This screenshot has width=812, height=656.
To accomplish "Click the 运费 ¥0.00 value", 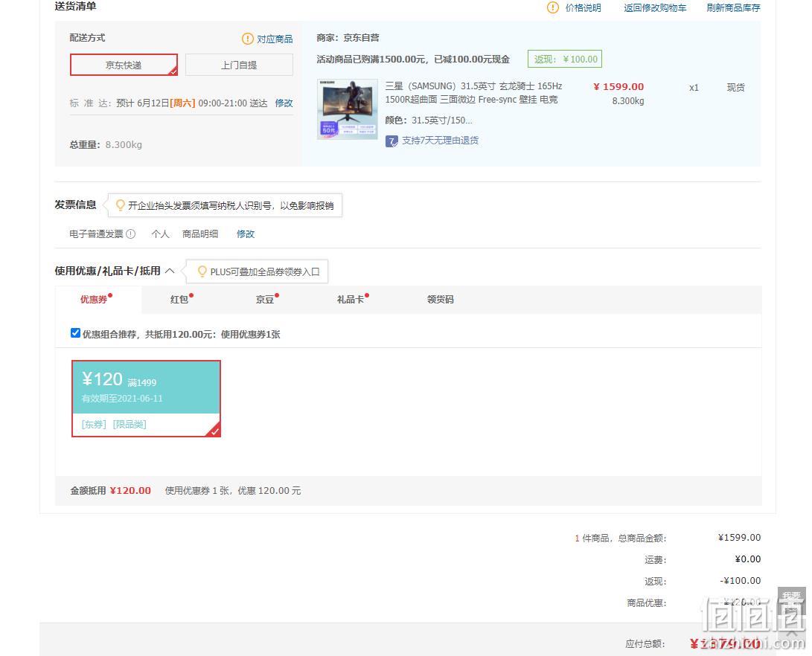I will [748, 559].
